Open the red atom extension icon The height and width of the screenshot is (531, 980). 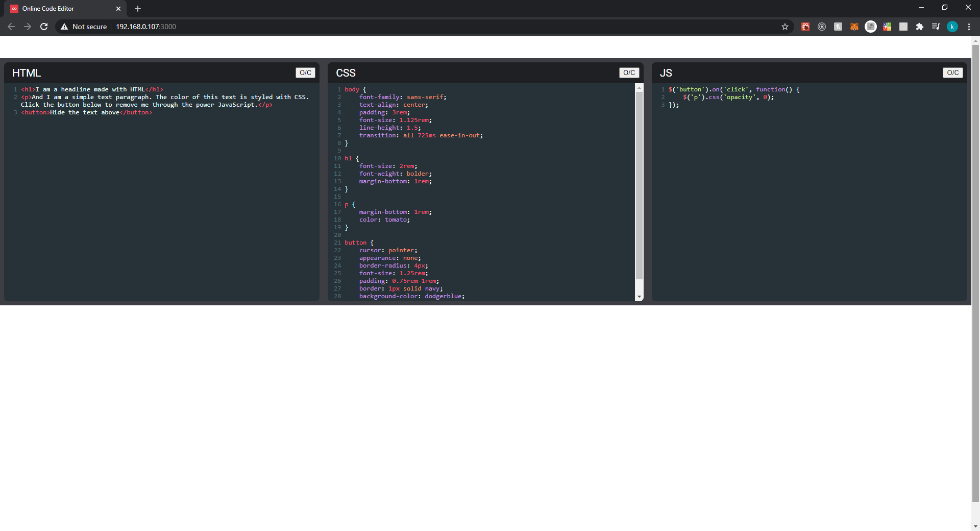click(805, 27)
